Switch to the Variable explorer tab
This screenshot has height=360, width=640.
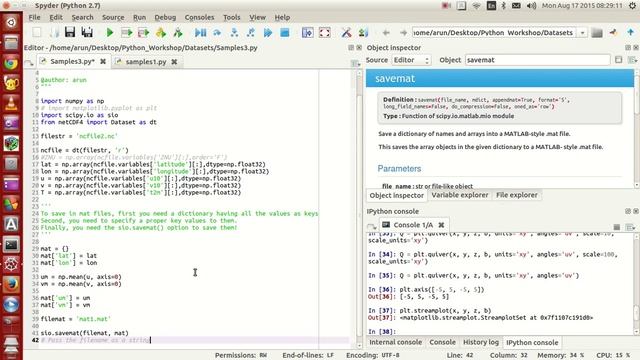460,195
